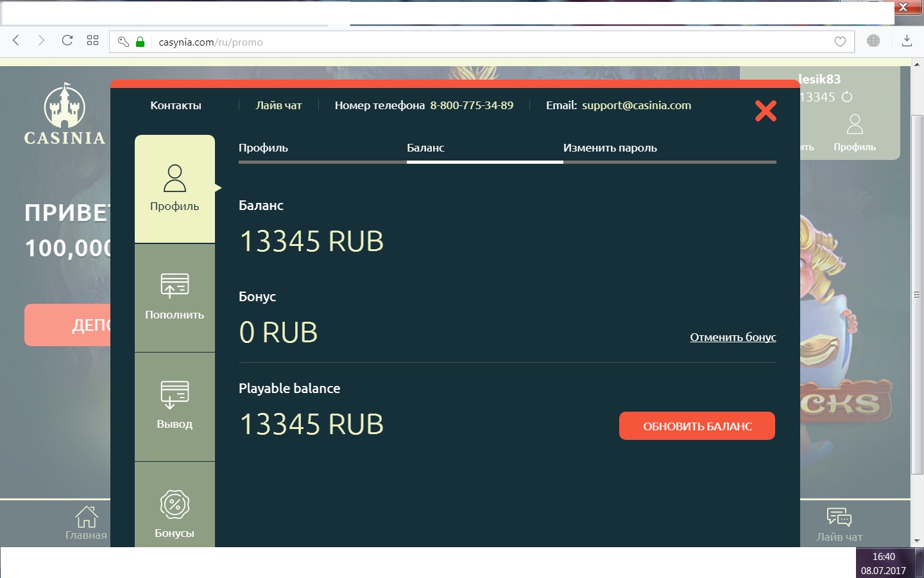Image resolution: width=924 pixels, height=578 pixels.
Task: Open the Лайв чат link in contacts bar
Action: pos(278,105)
